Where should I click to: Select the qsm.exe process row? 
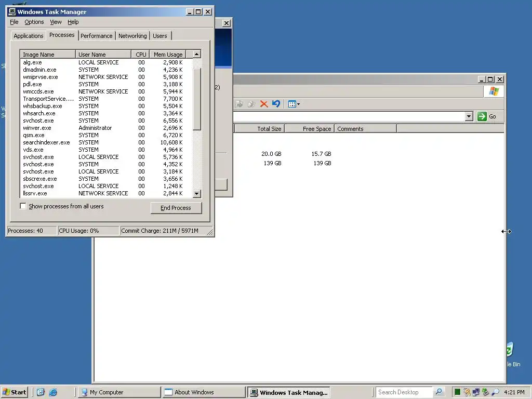[x=106, y=135]
